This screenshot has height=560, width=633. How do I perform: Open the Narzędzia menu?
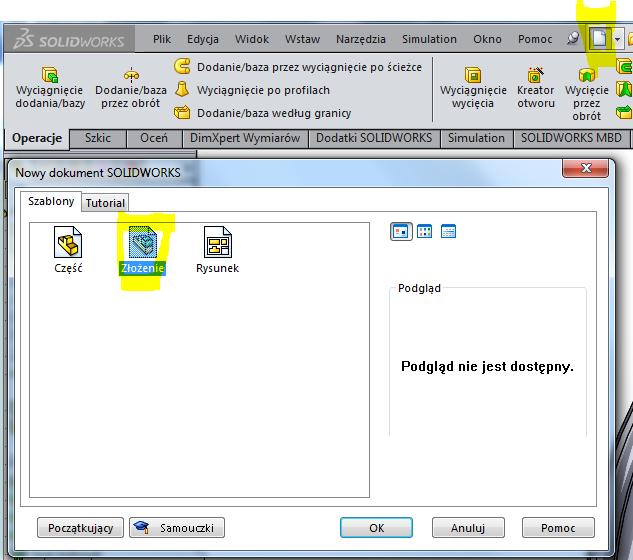click(361, 39)
